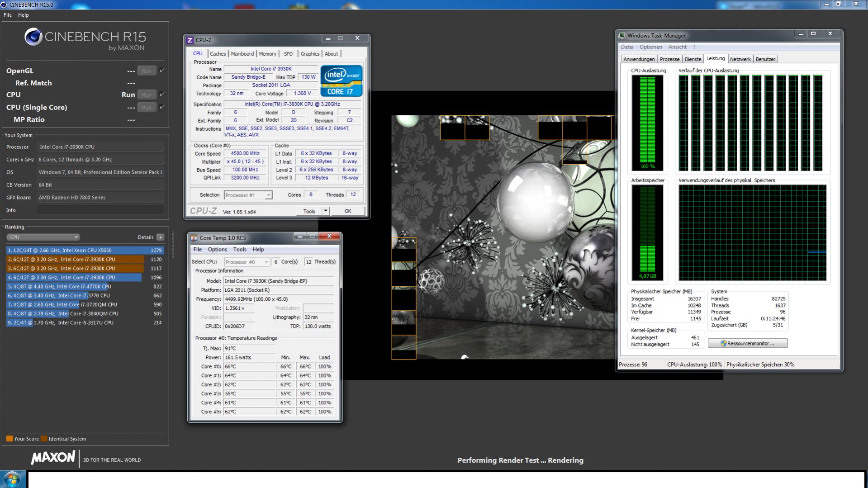
Task: Expand CPU-Z Processor #1 selection dropdown
Action: click(x=268, y=195)
